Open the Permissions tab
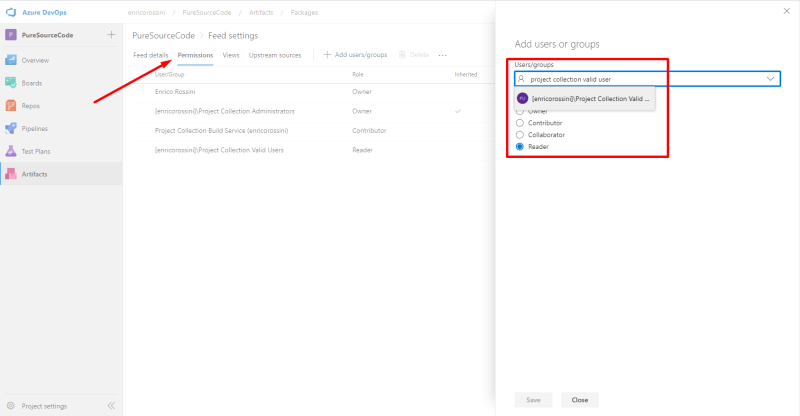The width and height of the screenshot is (800, 416). (195, 55)
